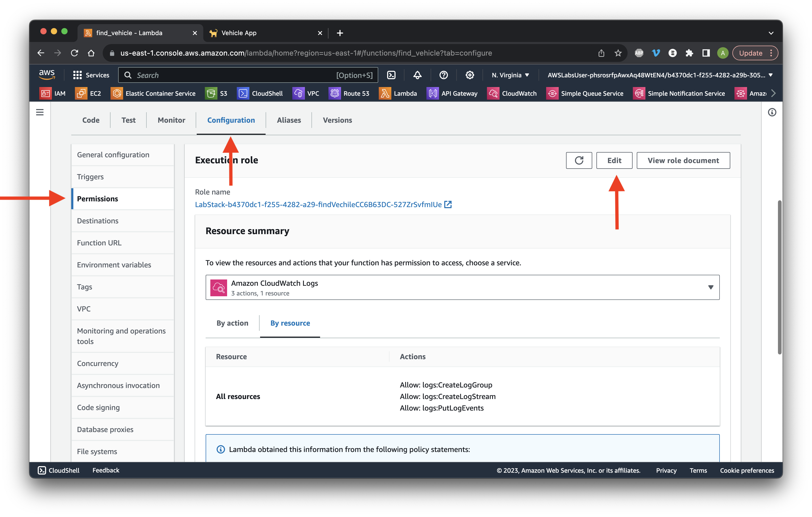Viewport: 812px width, 517px height.
Task: Switch to the Code tab
Action: coord(91,120)
